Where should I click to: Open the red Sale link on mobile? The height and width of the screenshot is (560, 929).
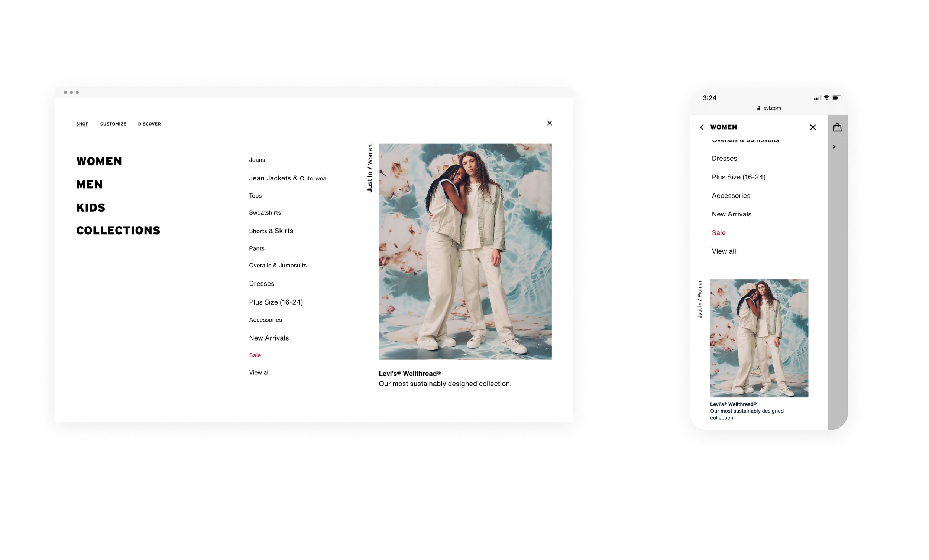click(x=718, y=233)
